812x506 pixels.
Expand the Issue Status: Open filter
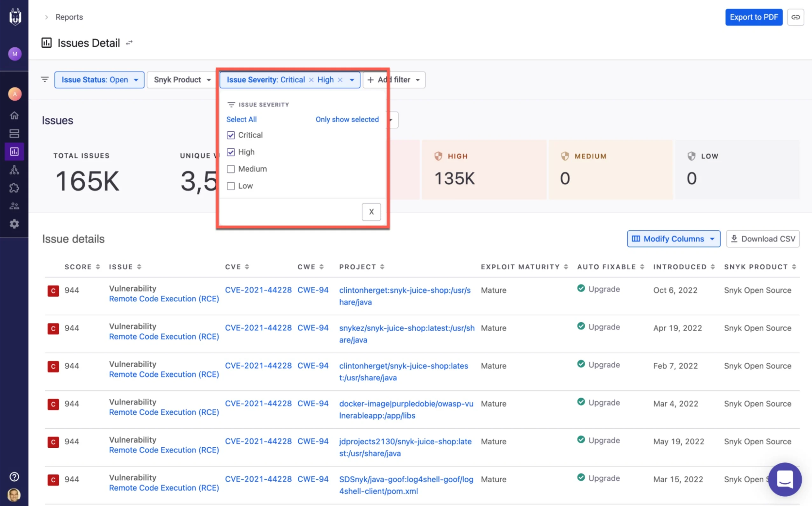pyautogui.click(x=99, y=80)
